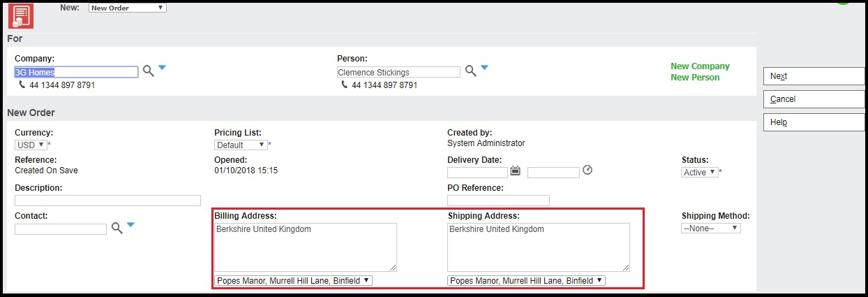Expand blue arrow next to Company search
Image resolution: width=868 pixels, height=297 pixels.
(x=163, y=68)
